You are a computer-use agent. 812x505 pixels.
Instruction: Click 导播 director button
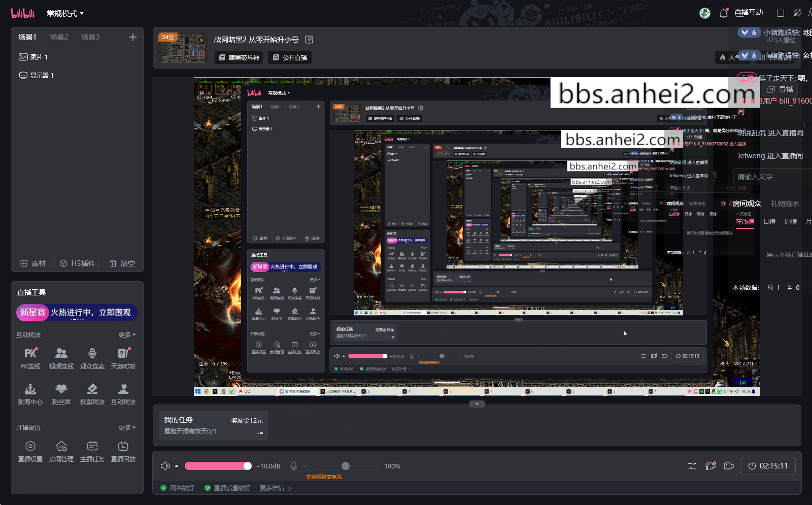[781, 89]
